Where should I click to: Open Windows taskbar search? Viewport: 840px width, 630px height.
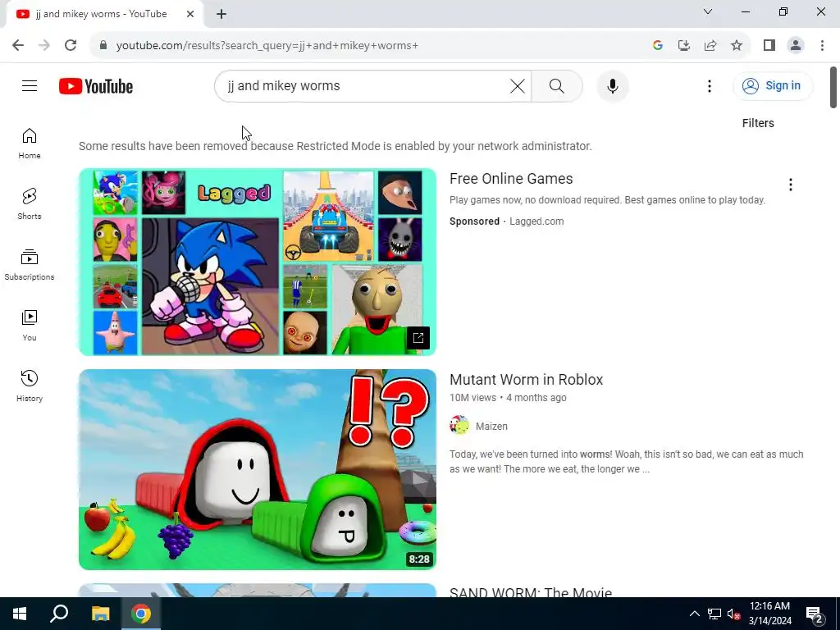tap(59, 614)
